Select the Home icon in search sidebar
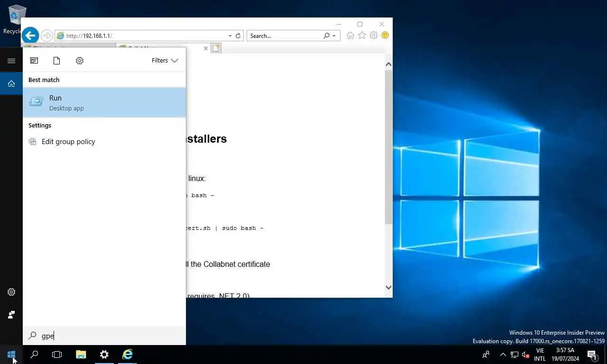 [11, 83]
